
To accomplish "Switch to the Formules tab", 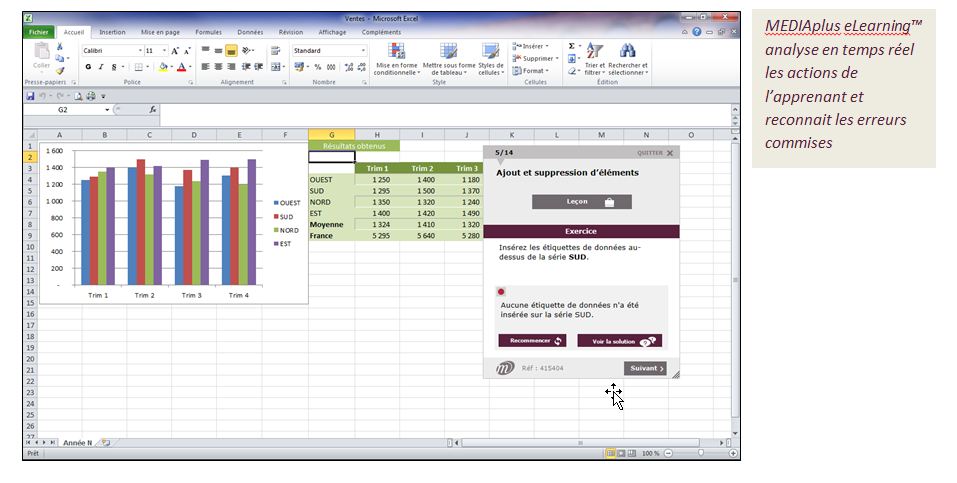I will coord(208,32).
